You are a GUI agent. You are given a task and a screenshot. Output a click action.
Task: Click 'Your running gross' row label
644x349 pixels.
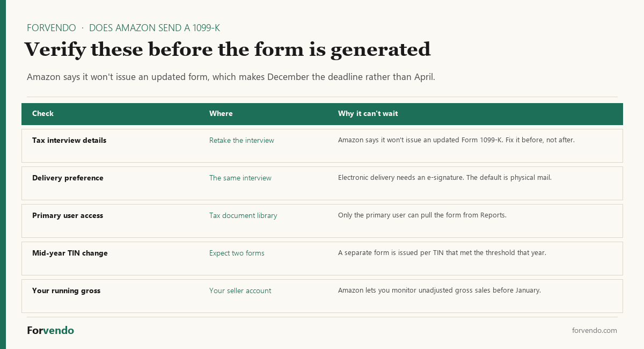(x=67, y=290)
